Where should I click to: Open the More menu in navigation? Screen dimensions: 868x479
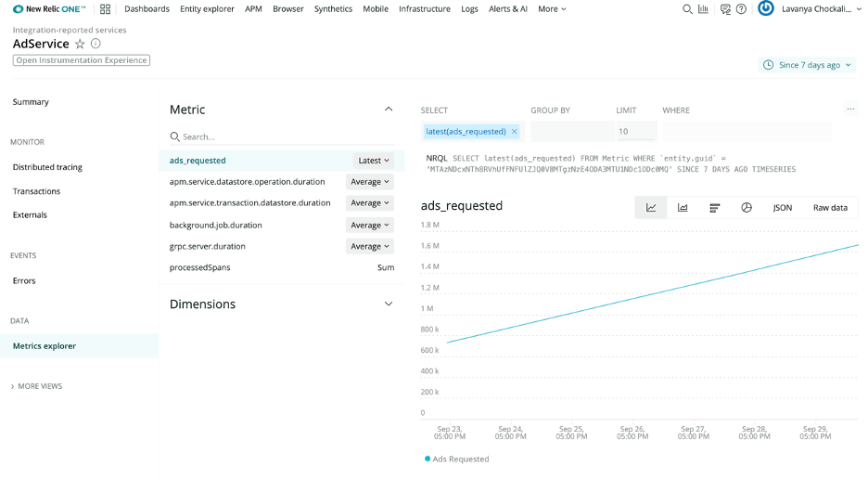point(552,9)
